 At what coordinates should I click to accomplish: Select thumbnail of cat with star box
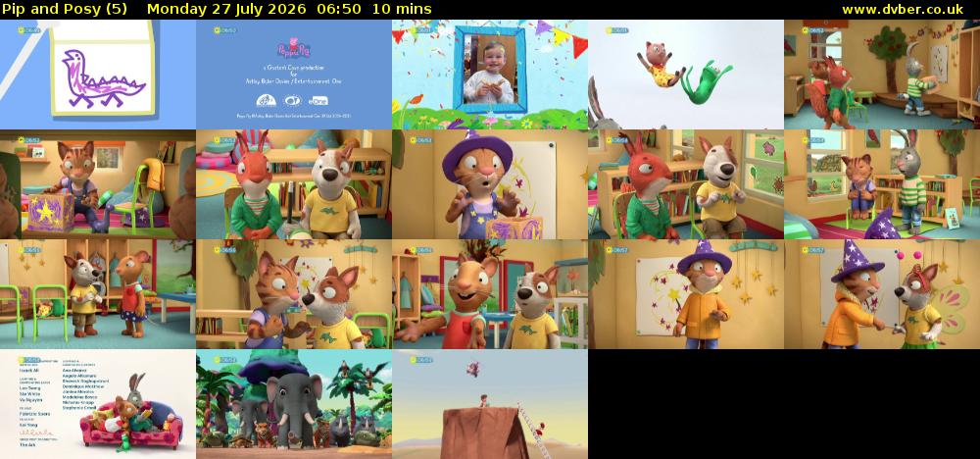(x=98, y=184)
